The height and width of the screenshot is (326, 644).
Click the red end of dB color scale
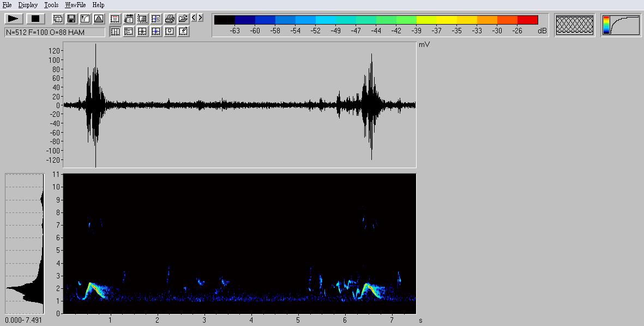click(x=527, y=20)
